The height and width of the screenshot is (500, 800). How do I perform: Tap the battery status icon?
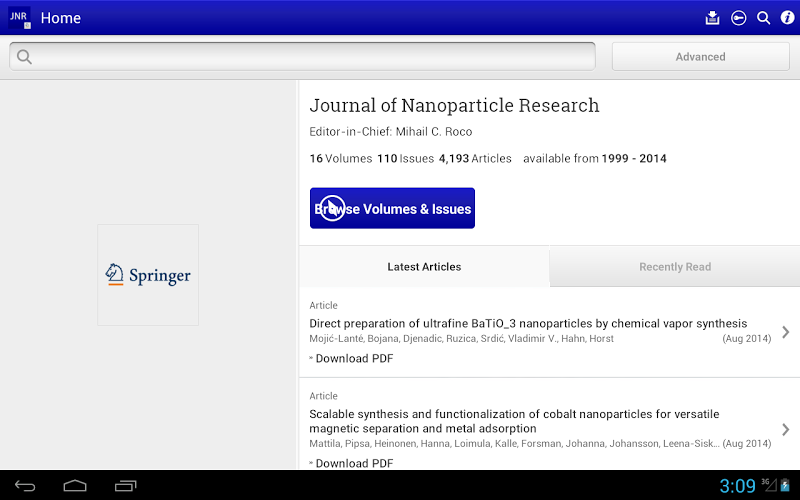785,485
